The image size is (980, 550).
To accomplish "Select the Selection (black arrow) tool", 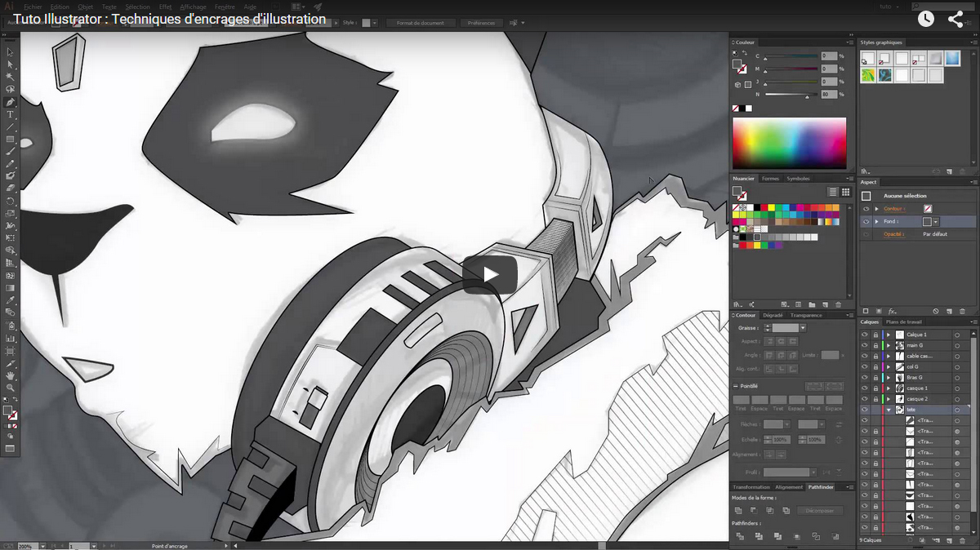I will click(10, 52).
